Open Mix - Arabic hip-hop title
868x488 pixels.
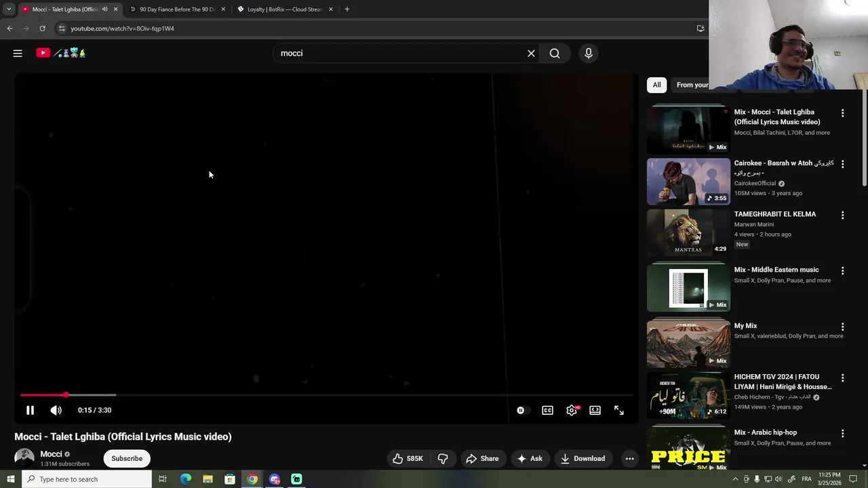pos(765,432)
